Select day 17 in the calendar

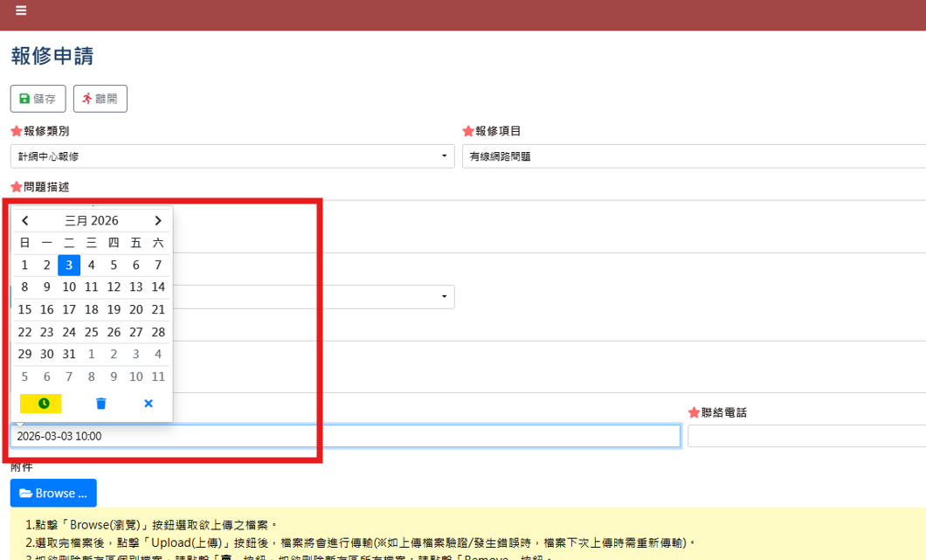click(69, 309)
